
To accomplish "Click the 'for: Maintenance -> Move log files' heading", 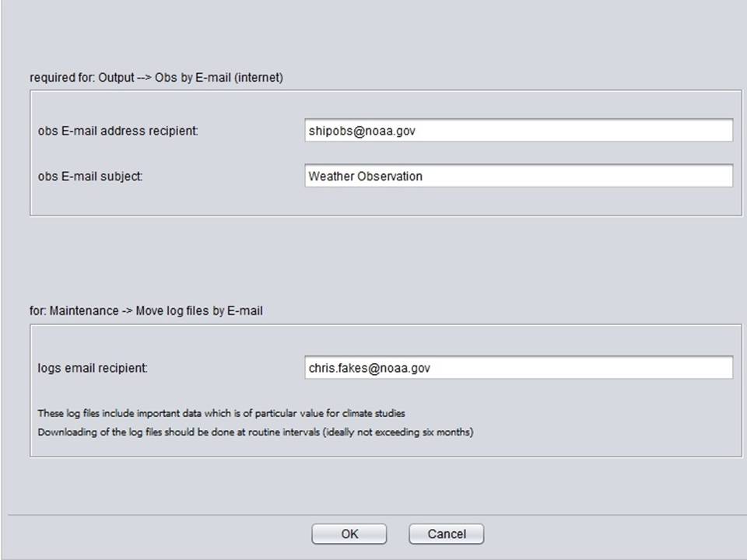I will pyautogui.click(x=146, y=310).
